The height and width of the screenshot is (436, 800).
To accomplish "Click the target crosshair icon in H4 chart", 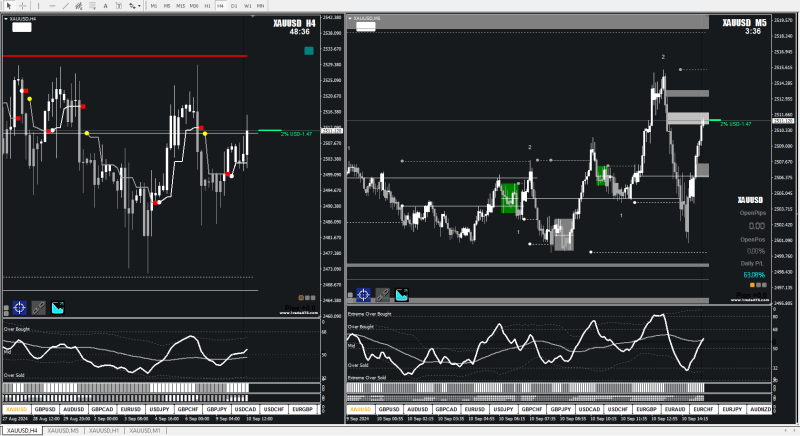I will 19,307.
